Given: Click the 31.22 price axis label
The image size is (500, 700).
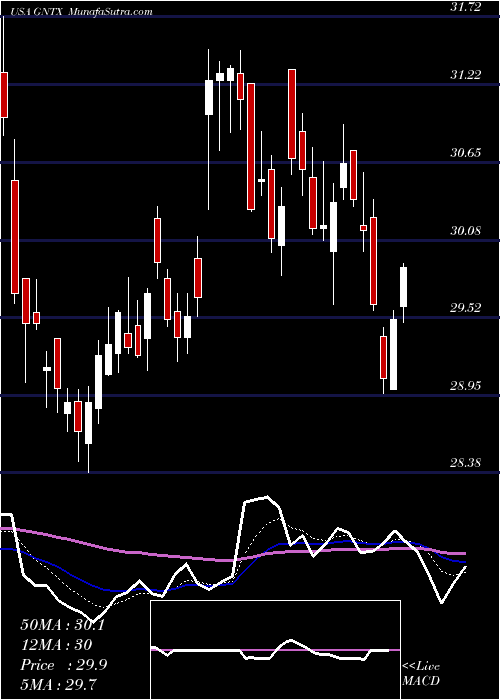Looking at the screenshot, I should click(x=466, y=75).
